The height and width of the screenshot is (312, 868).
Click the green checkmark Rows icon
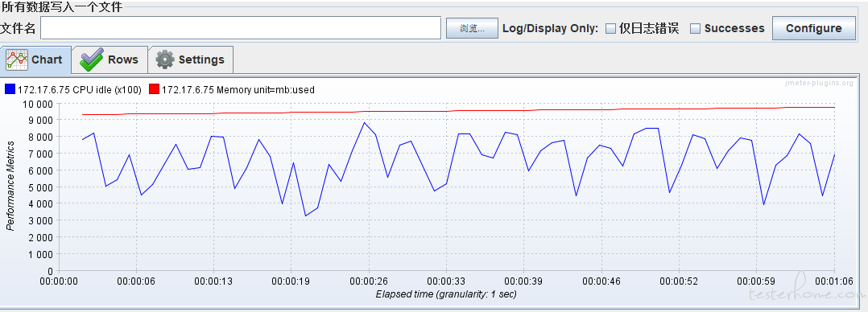(x=91, y=60)
